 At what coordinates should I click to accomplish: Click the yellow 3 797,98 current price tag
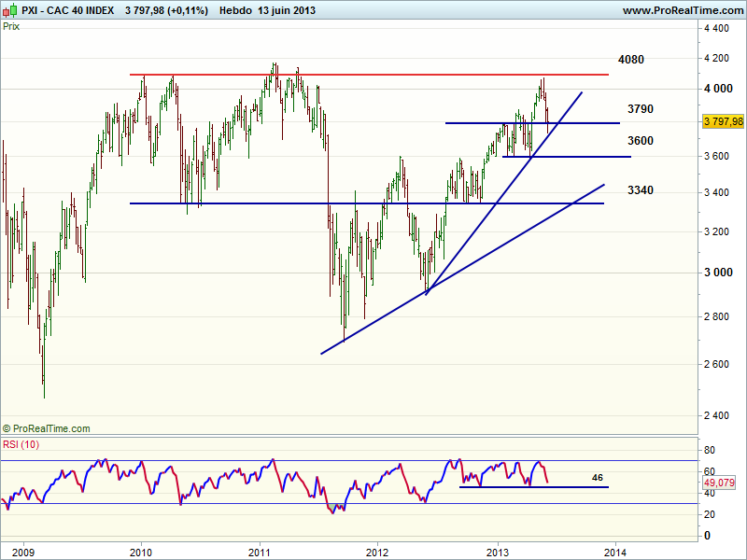pyautogui.click(x=724, y=122)
